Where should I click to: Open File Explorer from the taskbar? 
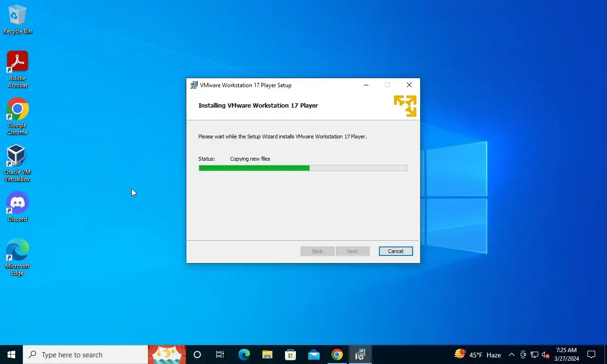267,355
